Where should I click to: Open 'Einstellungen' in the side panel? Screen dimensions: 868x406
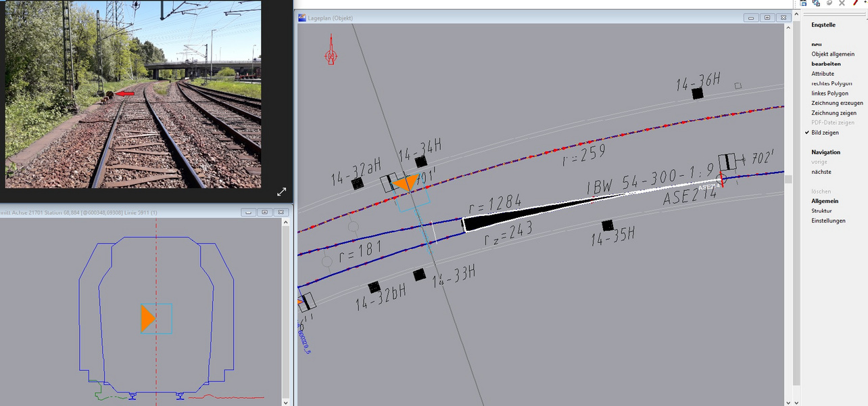828,221
